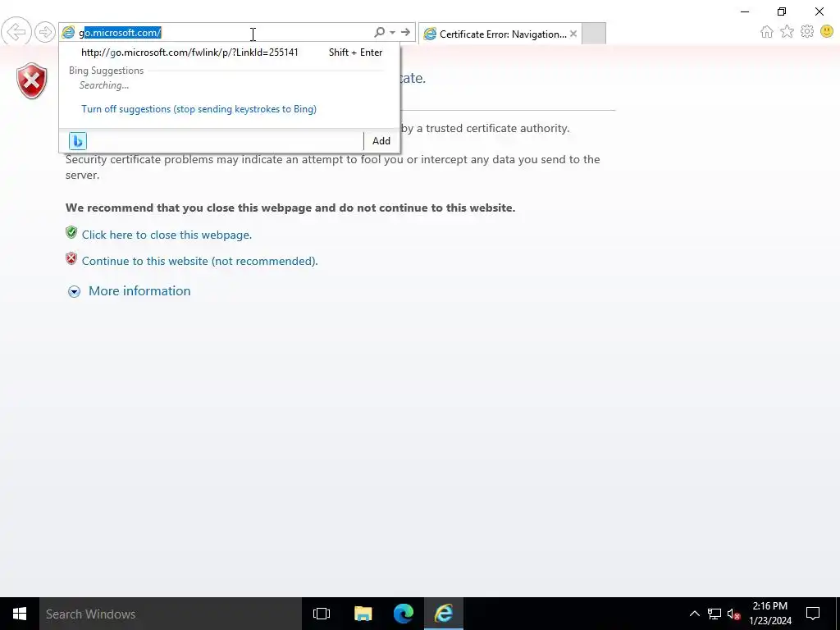The height and width of the screenshot is (630, 840).
Task: Minimize the Internet Explorer window
Action: [x=745, y=11]
